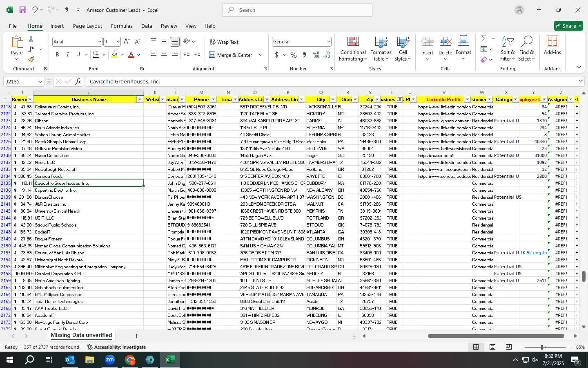Viewport: 588px width, 368px height.
Task: Switch to the Review tab
Action: click(169, 26)
